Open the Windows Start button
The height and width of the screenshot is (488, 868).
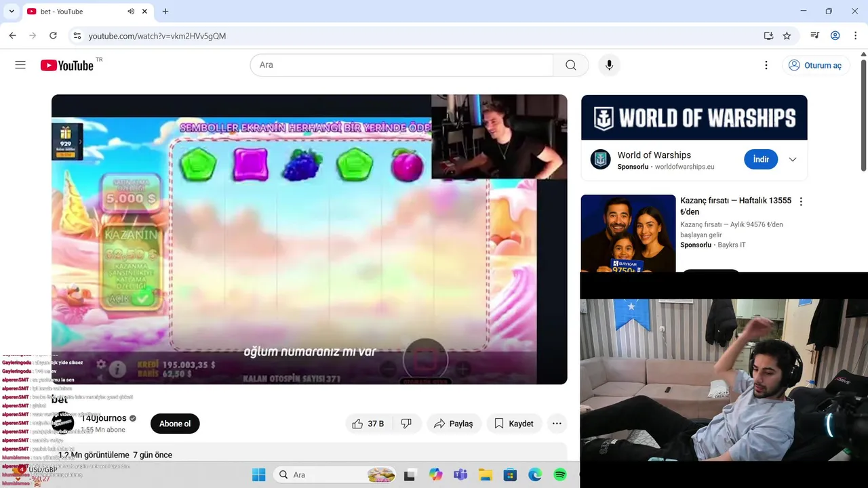259,475
